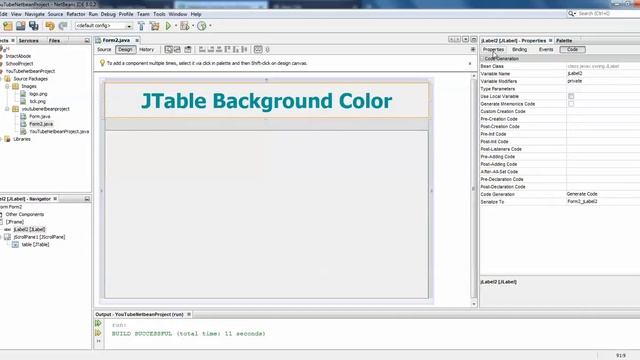Image resolution: width=640 pixels, height=360 pixels.
Task: Select YouTubeNetbeanProject.java in the tree
Action: tap(59, 131)
